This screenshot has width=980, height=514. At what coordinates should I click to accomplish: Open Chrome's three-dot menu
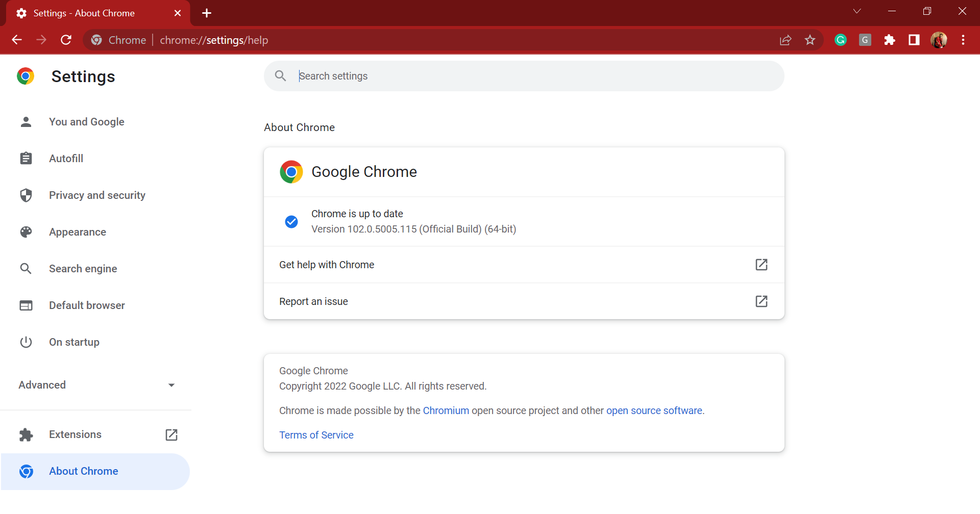[x=963, y=40]
